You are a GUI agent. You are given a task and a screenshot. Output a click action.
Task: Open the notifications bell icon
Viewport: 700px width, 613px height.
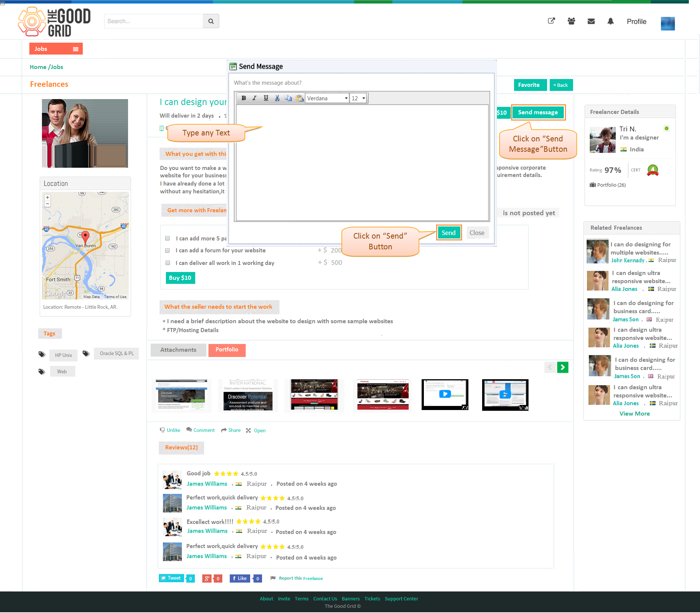tap(611, 21)
